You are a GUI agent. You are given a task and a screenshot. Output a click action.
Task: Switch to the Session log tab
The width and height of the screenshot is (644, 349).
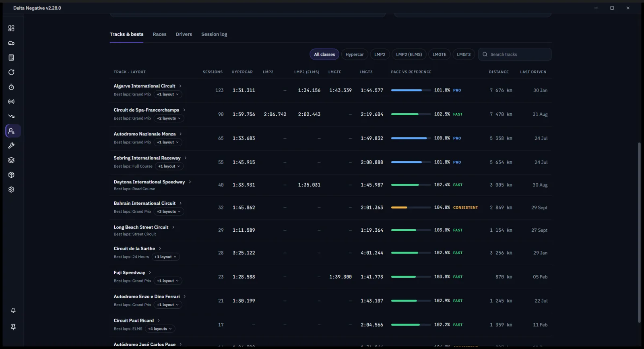(214, 34)
